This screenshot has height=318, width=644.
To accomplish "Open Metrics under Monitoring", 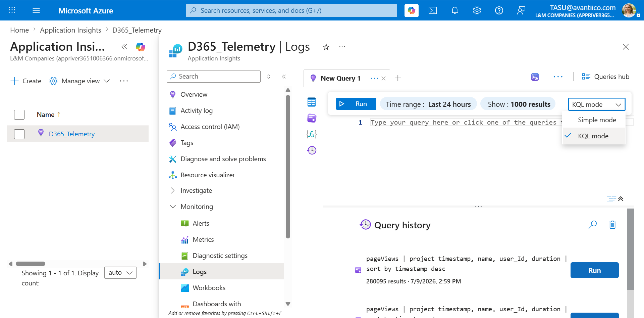I will (203, 239).
